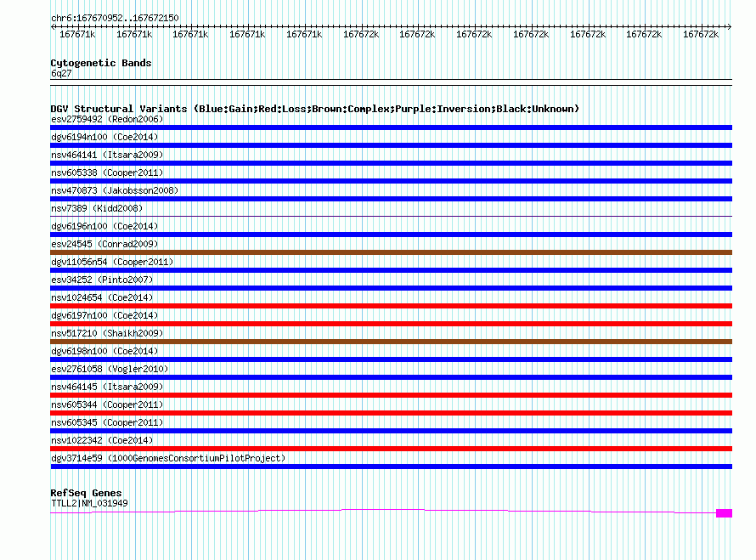Click the nsv1024654 (Coe2014) label
This screenshot has width=756, height=560.
(x=102, y=297)
